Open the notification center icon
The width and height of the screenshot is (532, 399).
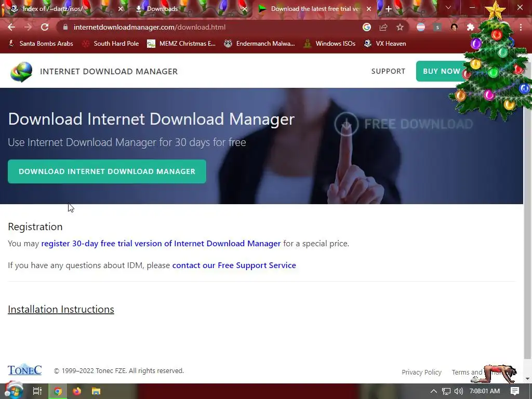click(x=515, y=391)
